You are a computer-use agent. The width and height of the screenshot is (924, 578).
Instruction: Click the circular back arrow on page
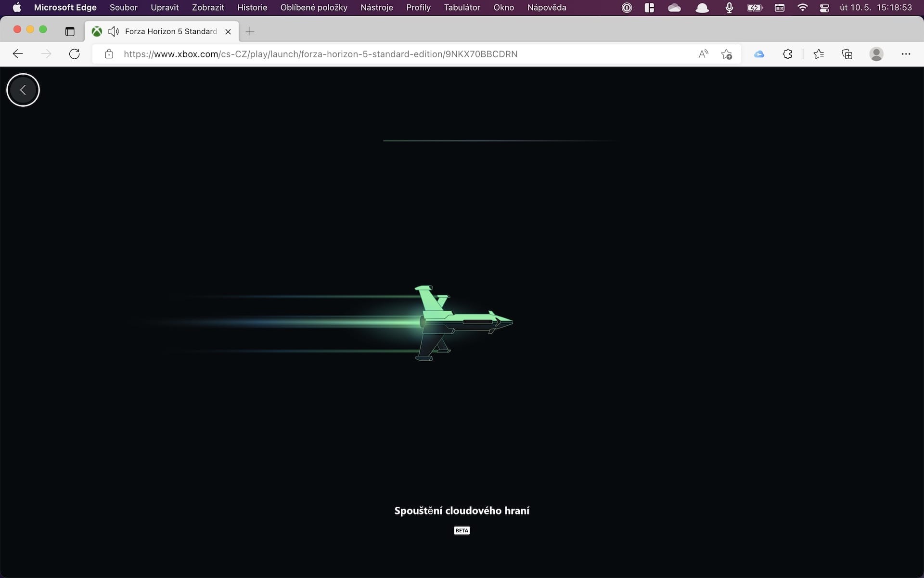point(23,90)
